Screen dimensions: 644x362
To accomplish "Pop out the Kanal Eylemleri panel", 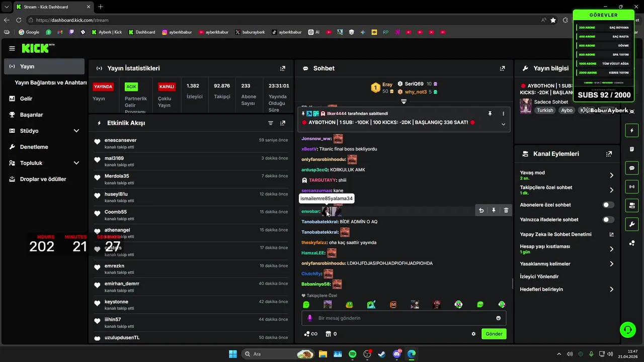I will 609,154.
